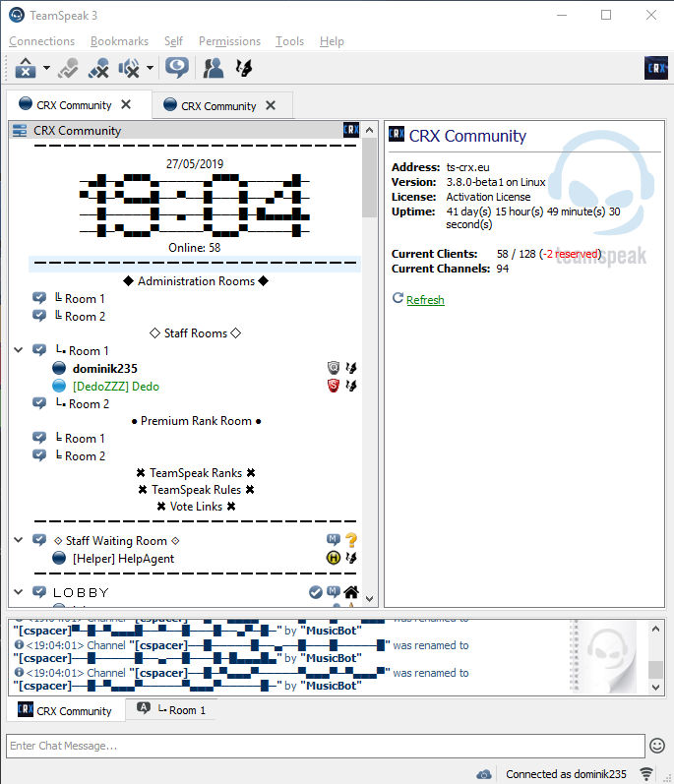Open Contacts manager toolbar icon
The width and height of the screenshot is (674, 784).
point(213,68)
